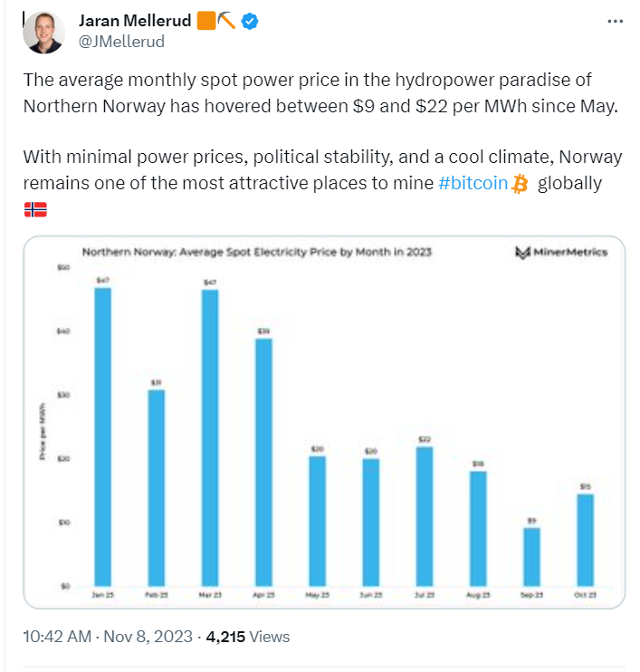640x672 pixels.
Task: Click the Oct 23 bar in chart
Action: tap(585, 540)
